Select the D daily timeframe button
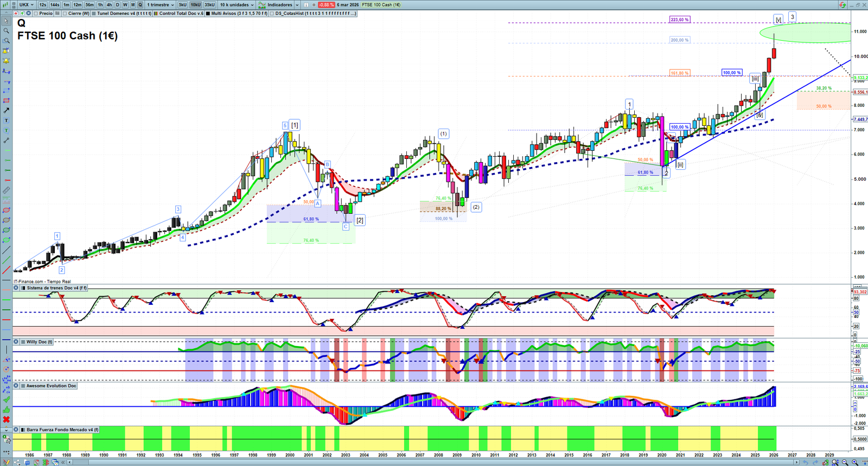 [117, 5]
